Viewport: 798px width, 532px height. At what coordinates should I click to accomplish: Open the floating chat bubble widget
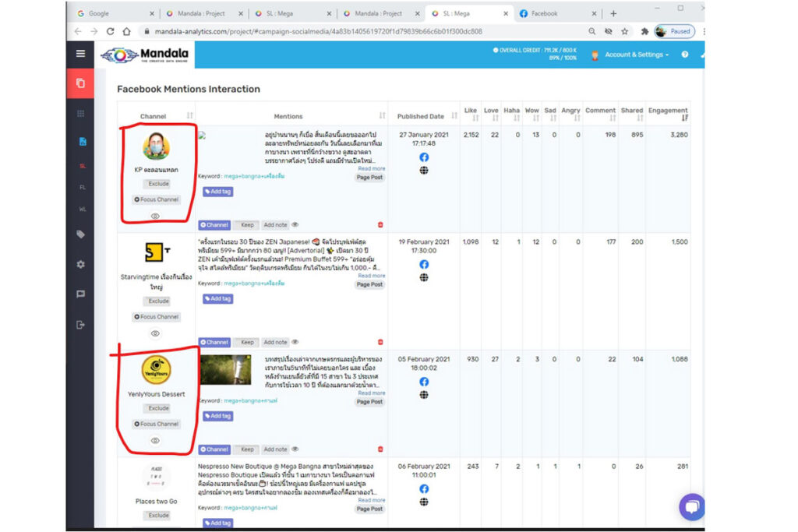[692, 506]
